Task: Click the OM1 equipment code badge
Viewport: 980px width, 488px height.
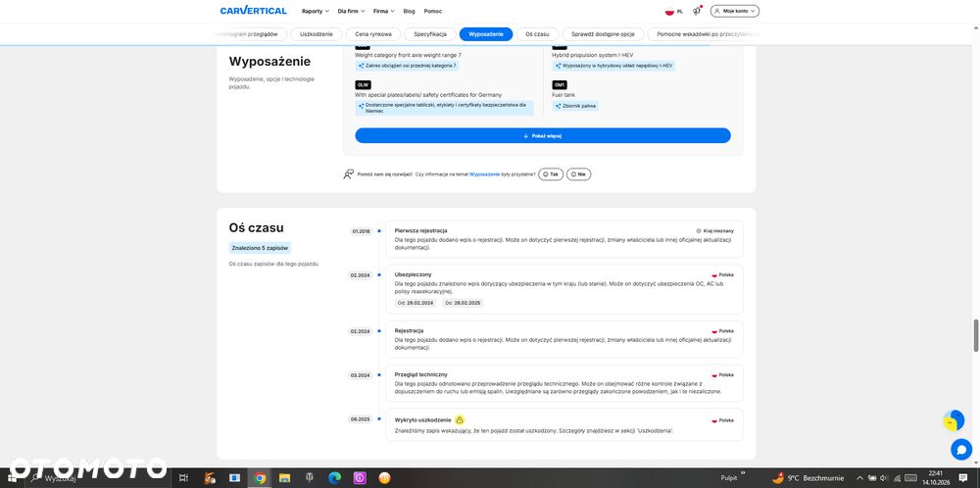Action: pyautogui.click(x=560, y=84)
